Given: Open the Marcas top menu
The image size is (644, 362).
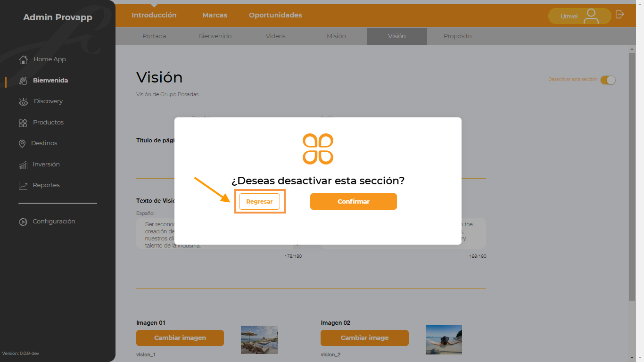Looking at the screenshot, I should [215, 15].
